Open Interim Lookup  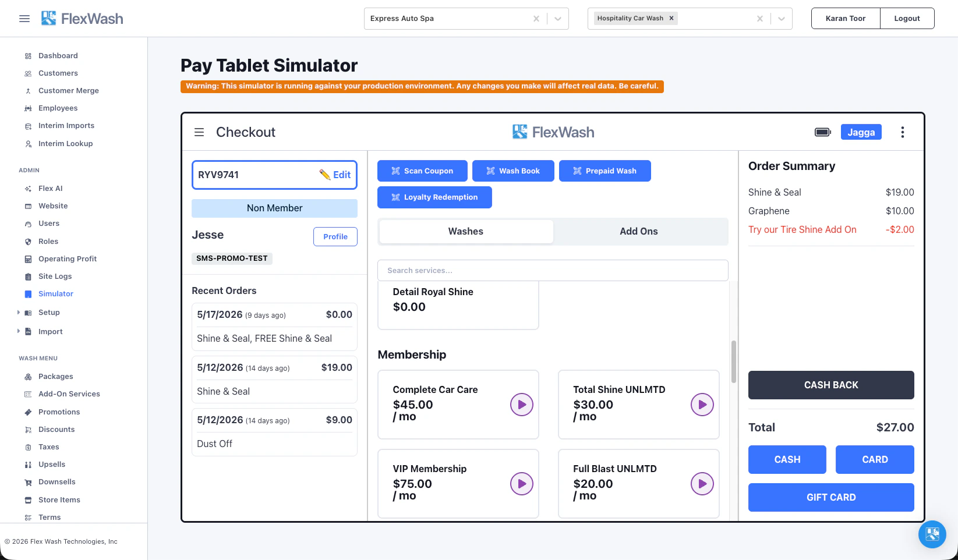(66, 144)
